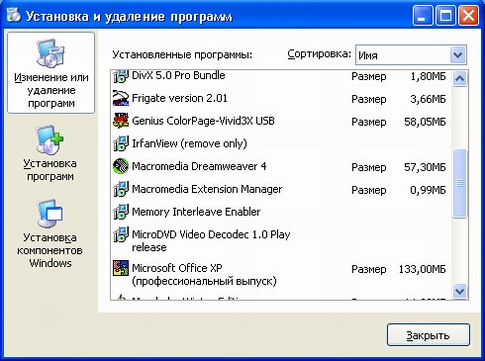The height and width of the screenshot is (361, 485).
Task: Select the Frigate version 2.01 entry
Action: [281, 99]
